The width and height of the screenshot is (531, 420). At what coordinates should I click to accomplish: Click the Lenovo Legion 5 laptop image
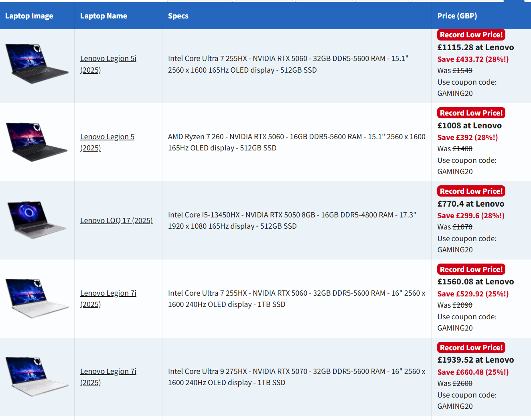(37, 142)
